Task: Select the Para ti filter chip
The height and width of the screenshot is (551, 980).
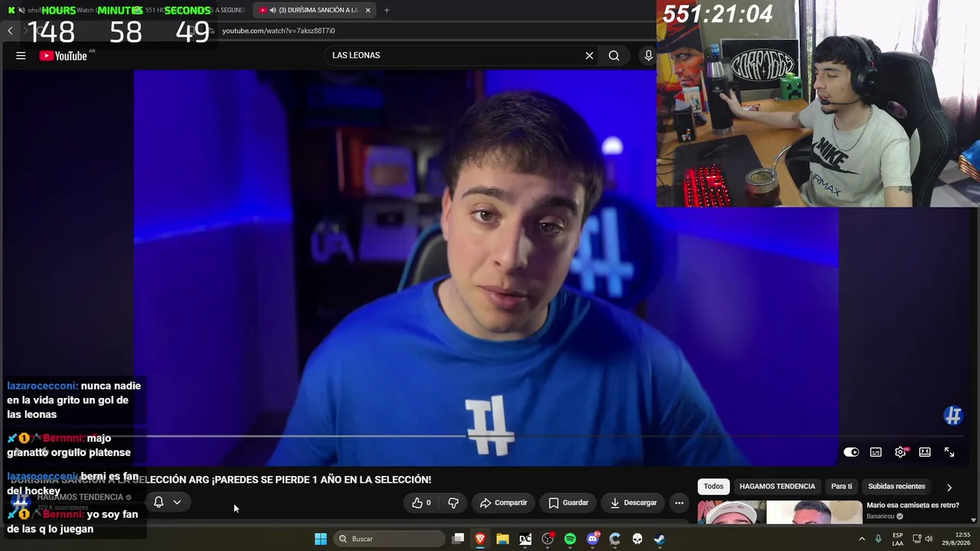Action: (x=841, y=487)
